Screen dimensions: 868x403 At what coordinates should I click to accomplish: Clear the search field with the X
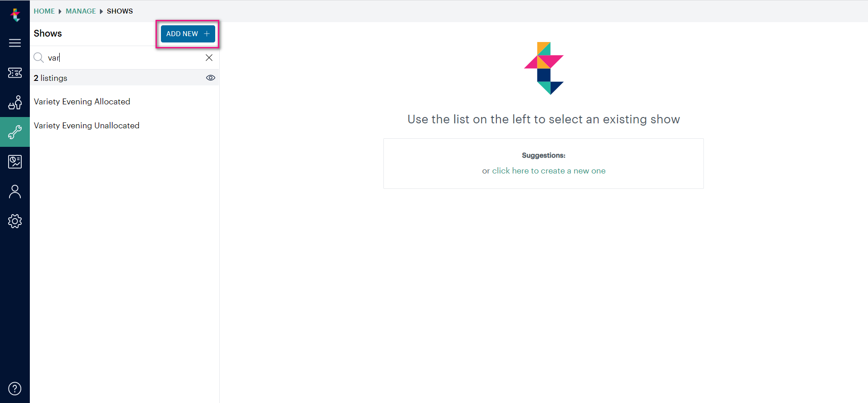(x=209, y=57)
